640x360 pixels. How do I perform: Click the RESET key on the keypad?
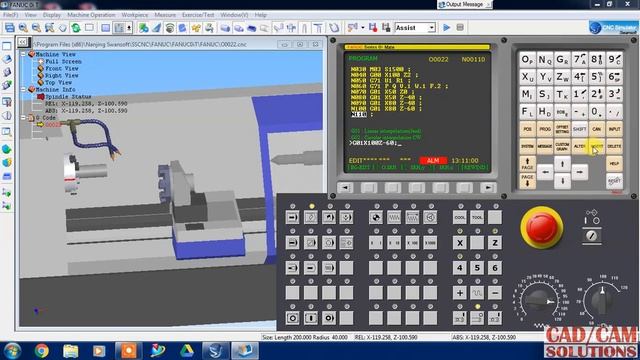(x=614, y=181)
